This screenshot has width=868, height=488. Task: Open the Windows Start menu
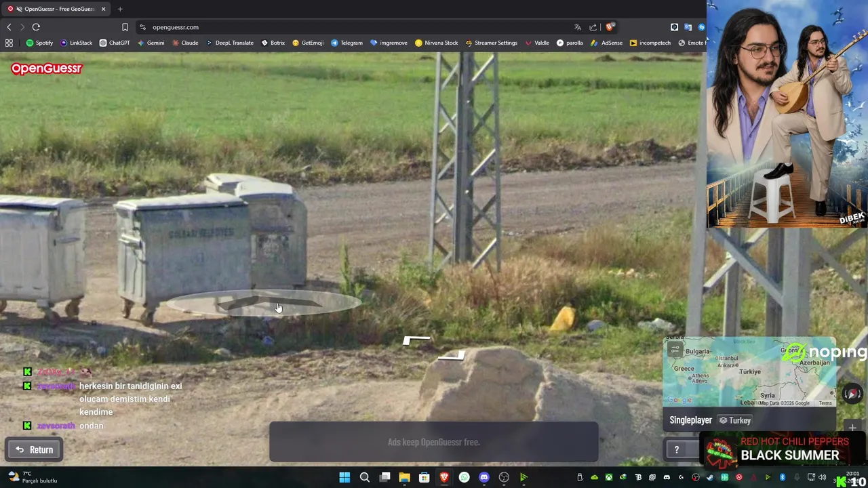click(344, 477)
